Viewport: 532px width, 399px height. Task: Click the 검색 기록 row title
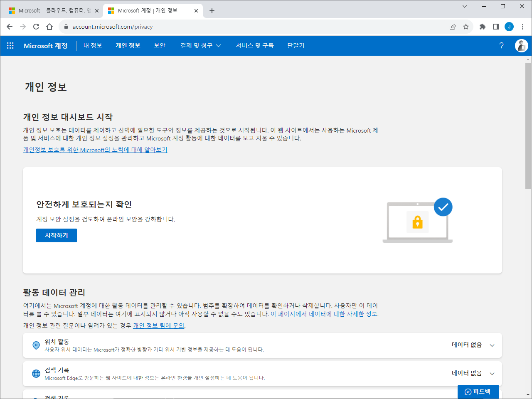pos(57,370)
